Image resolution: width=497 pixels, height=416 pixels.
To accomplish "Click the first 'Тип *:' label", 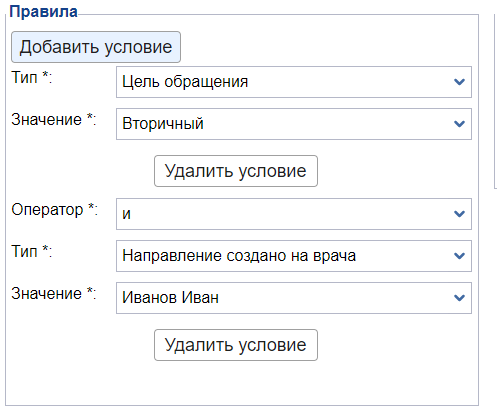I will [x=32, y=78].
